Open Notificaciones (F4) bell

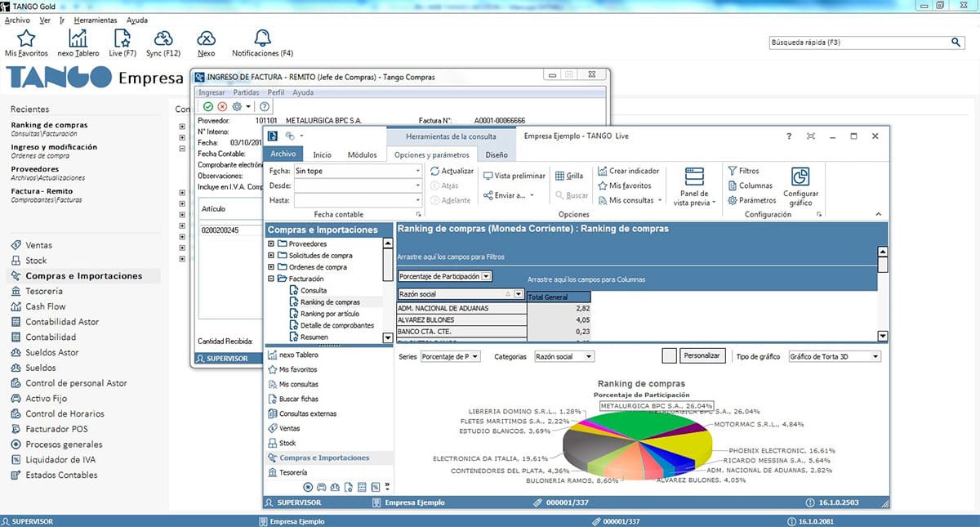(x=262, y=38)
